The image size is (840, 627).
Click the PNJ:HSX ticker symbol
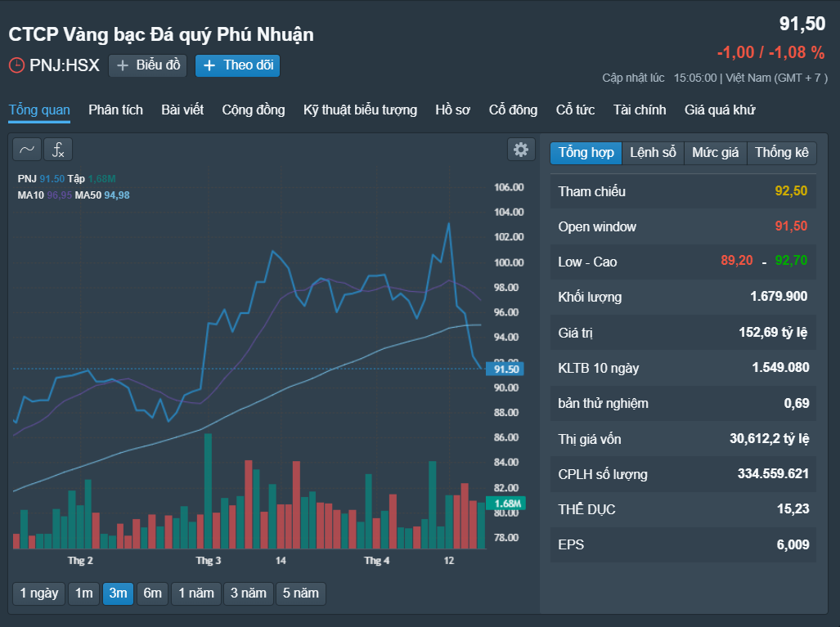(65, 65)
